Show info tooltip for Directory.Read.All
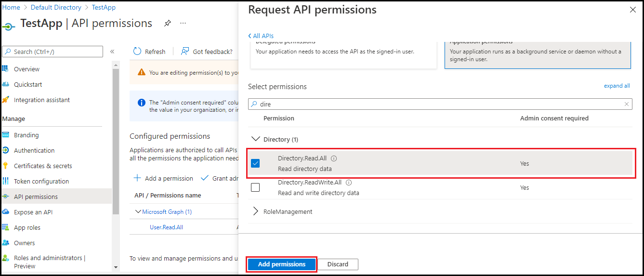The image size is (644, 276). coord(334,158)
